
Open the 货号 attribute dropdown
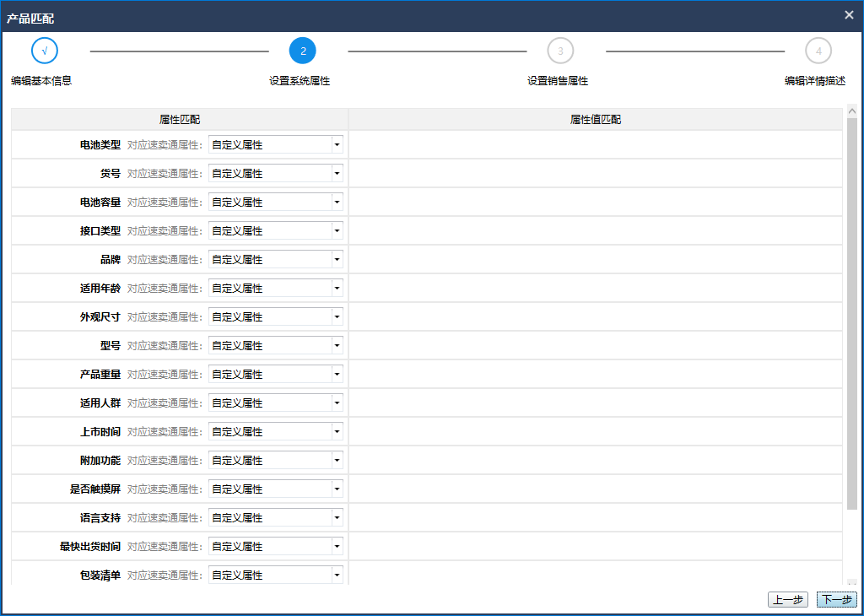pos(276,173)
